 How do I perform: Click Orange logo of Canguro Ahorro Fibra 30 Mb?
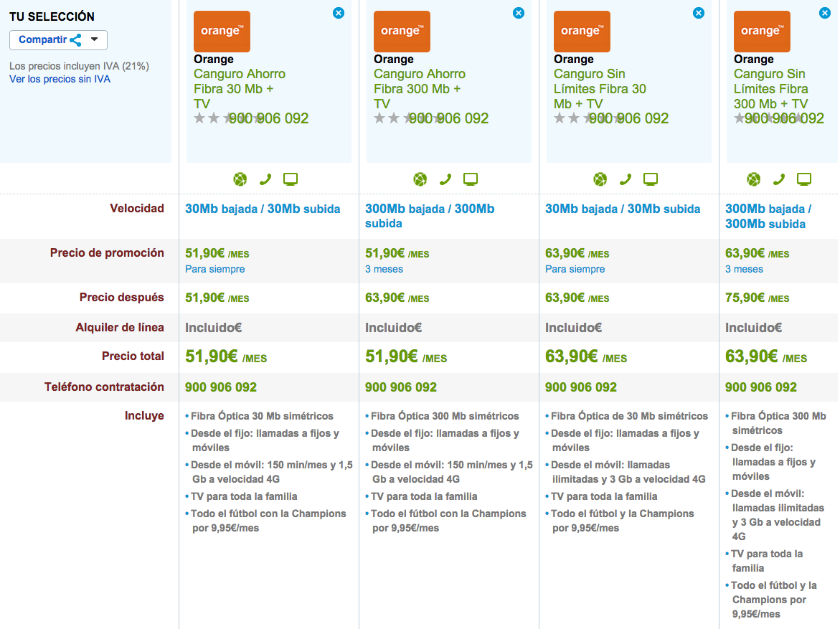click(x=222, y=31)
